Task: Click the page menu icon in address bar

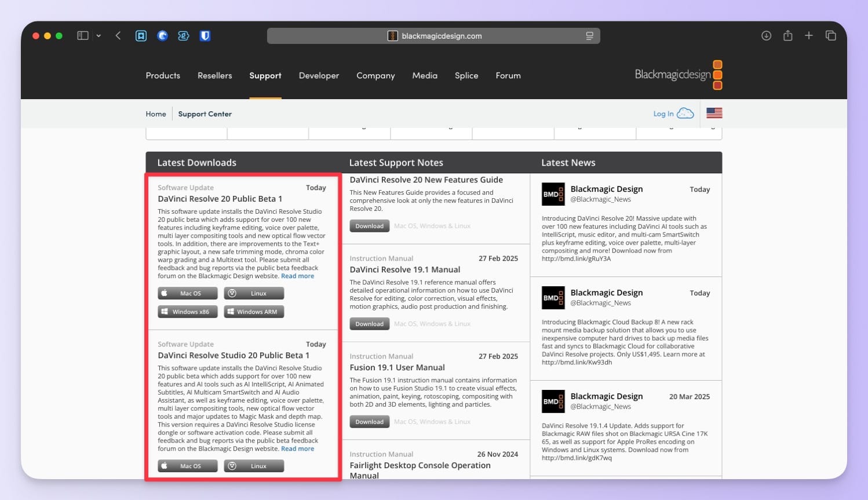Action: 589,36
